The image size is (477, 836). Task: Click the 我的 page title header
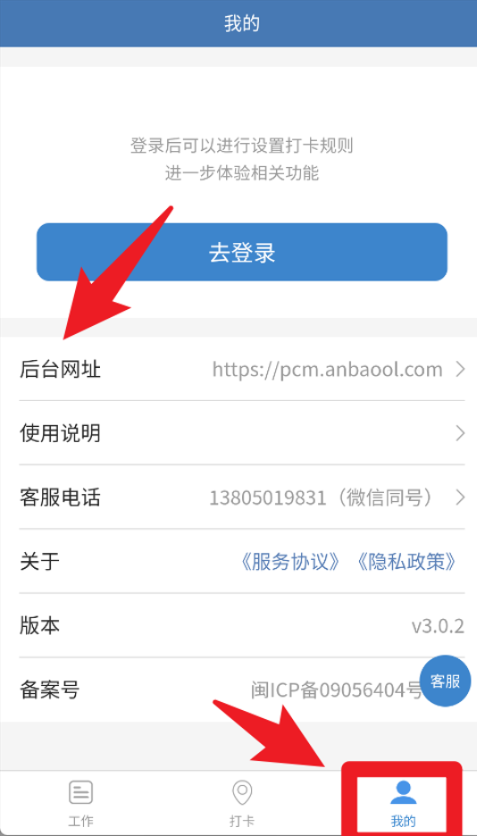(x=241, y=25)
